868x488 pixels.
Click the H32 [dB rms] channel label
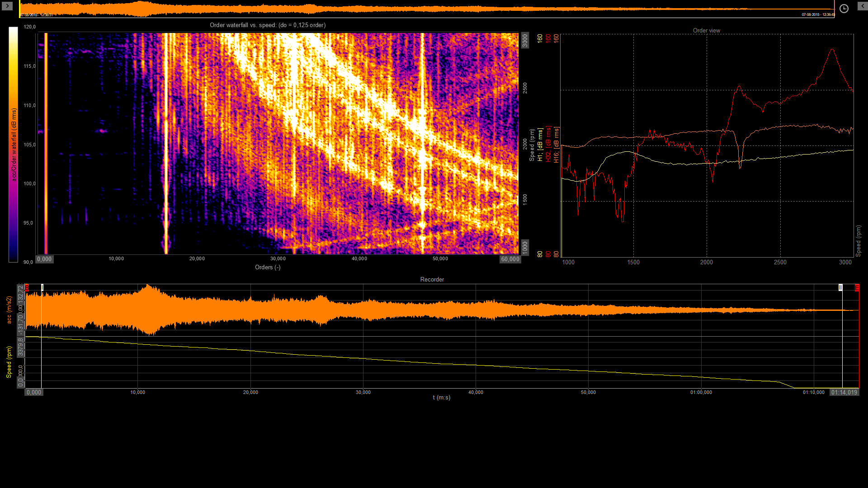(x=548, y=144)
